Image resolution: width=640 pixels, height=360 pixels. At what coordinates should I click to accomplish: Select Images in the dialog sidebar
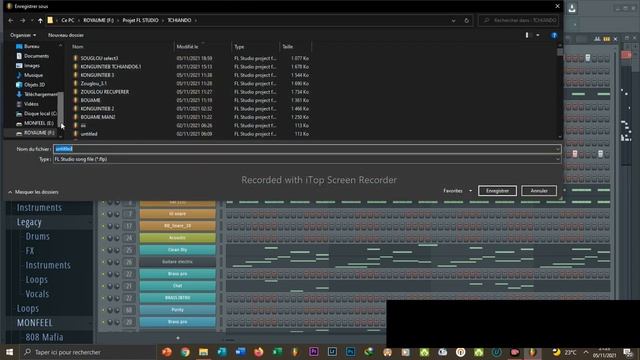click(x=31, y=66)
